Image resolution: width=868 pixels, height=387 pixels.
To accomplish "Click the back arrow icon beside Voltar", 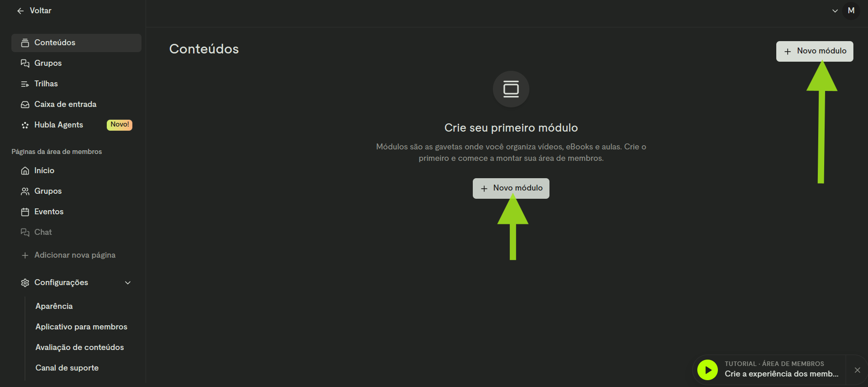I will pos(21,11).
